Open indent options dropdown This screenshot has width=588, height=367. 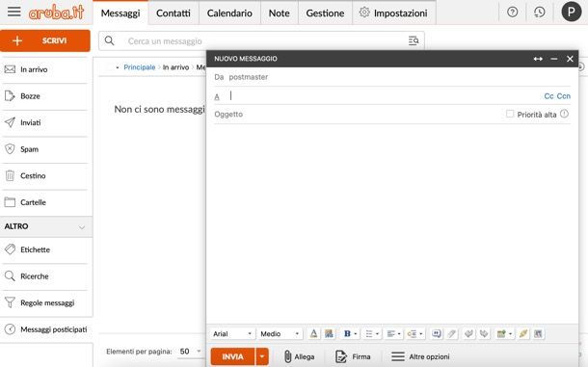pos(415,333)
